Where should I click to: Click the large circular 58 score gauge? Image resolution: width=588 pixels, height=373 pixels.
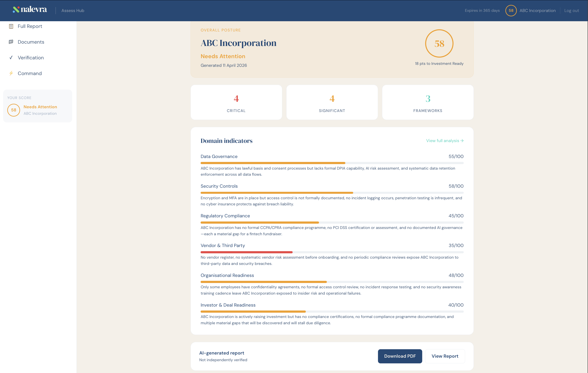(439, 43)
